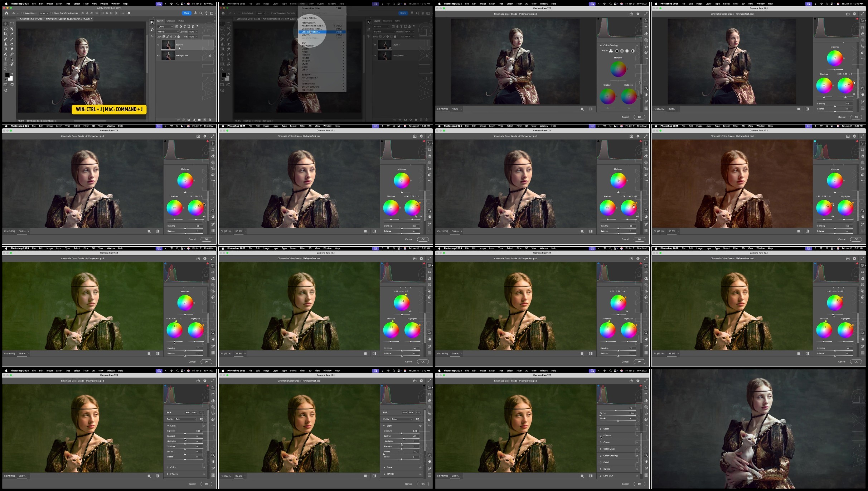The width and height of the screenshot is (868, 491).
Task: Select Neural Filters in the Filter menu
Action: [x=309, y=18]
